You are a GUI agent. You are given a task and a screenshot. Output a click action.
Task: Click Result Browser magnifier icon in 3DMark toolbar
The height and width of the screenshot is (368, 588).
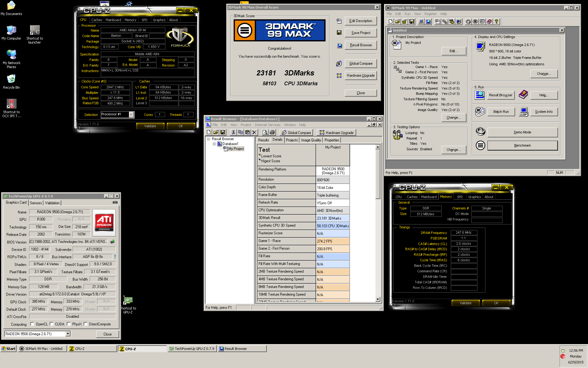428,22
